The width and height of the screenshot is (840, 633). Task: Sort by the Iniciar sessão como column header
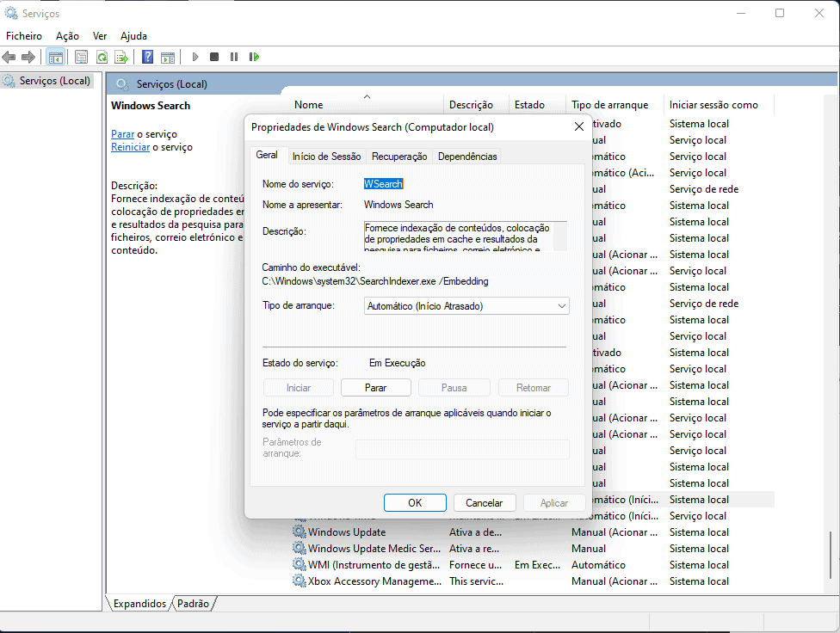point(719,104)
